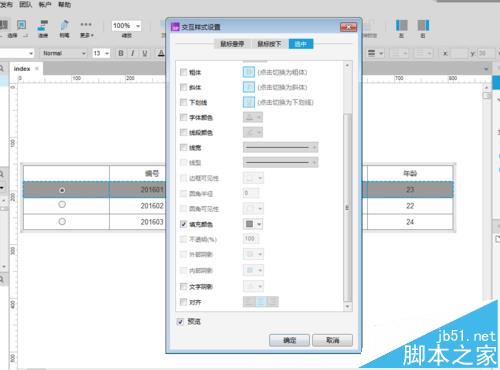Open the 帮助 Help menu
Image resolution: width=500 pixels, height=370 pixels.
pyautogui.click(x=65, y=4)
